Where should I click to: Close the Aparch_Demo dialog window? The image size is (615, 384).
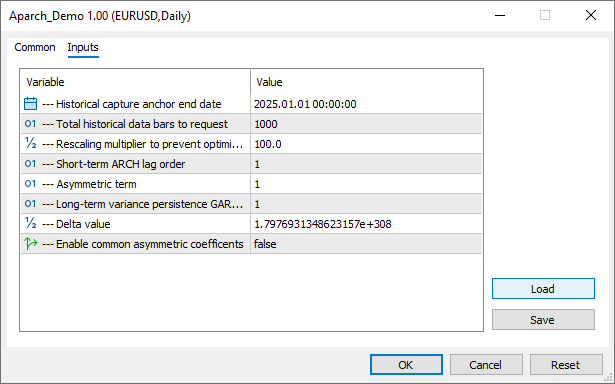(x=591, y=15)
